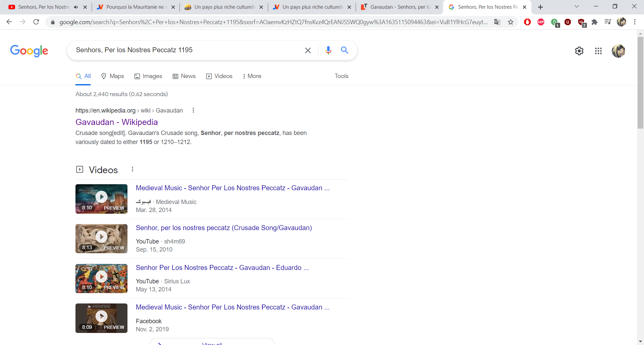
Task: Close the Pourquoi la Mauritanie tab
Action: tap(173, 7)
